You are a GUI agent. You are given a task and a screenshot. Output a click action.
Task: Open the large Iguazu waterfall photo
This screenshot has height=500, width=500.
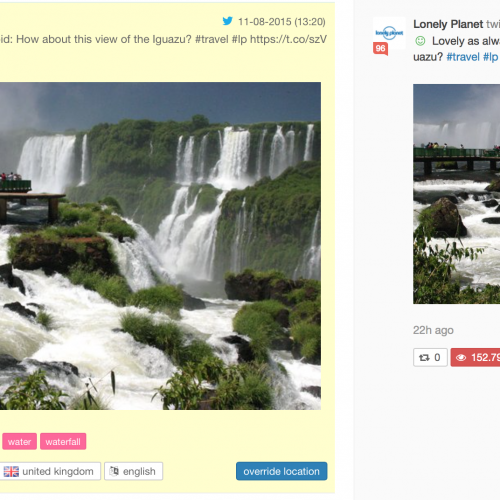(x=160, y=246)
